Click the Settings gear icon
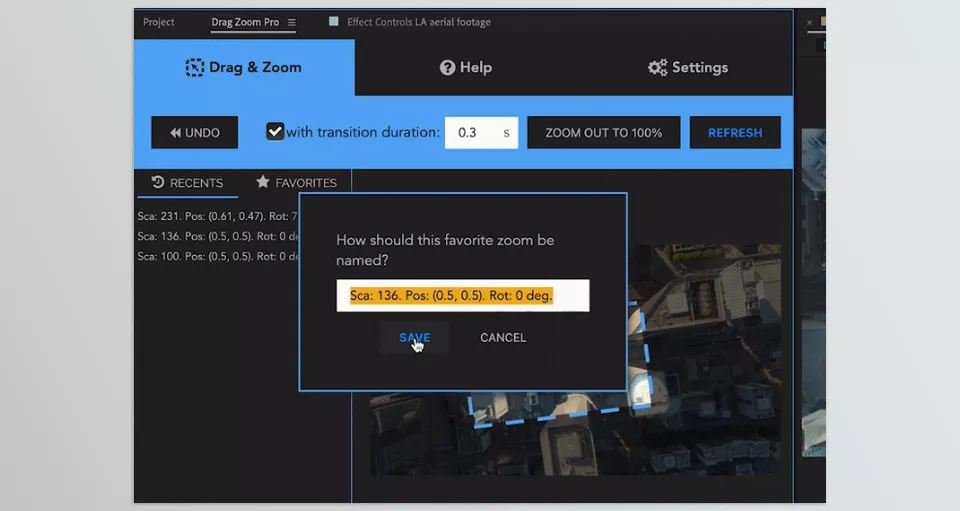 (658, 67)
